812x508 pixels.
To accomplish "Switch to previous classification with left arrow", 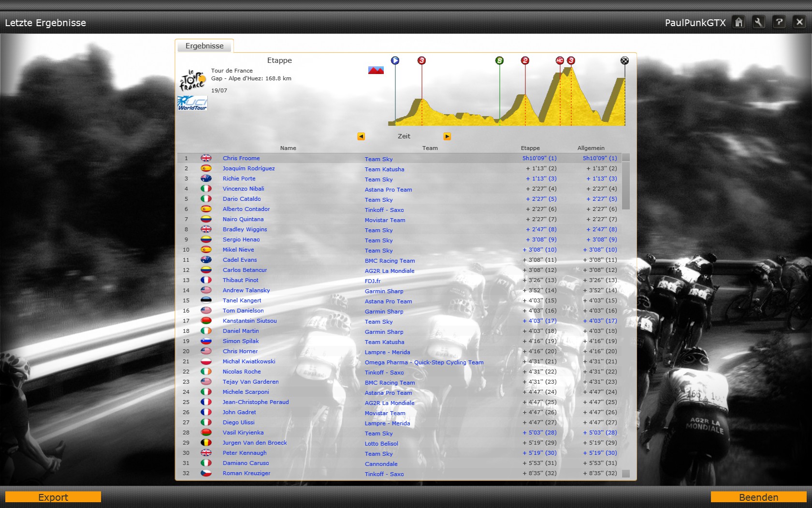I will [361, 136].
